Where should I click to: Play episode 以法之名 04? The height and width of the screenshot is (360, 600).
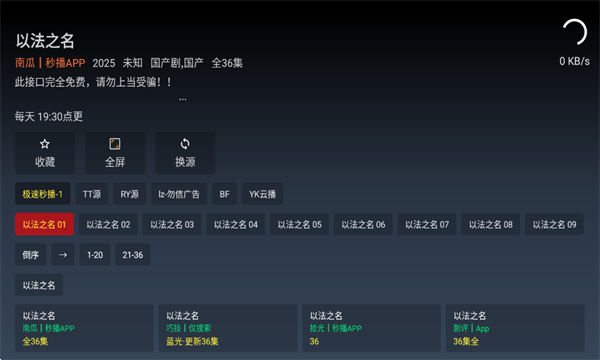[236, 224]
